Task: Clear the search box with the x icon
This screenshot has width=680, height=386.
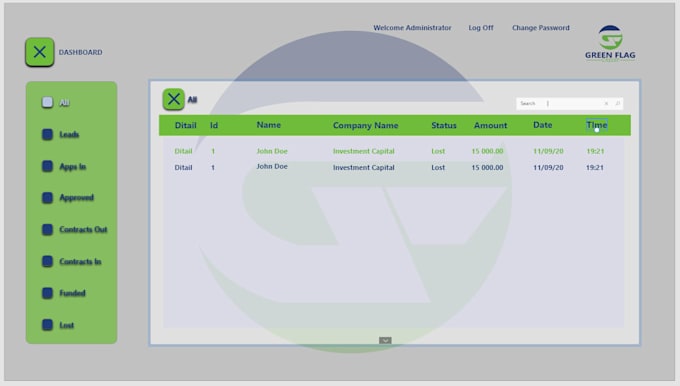Action: click(x=606, y=103)
